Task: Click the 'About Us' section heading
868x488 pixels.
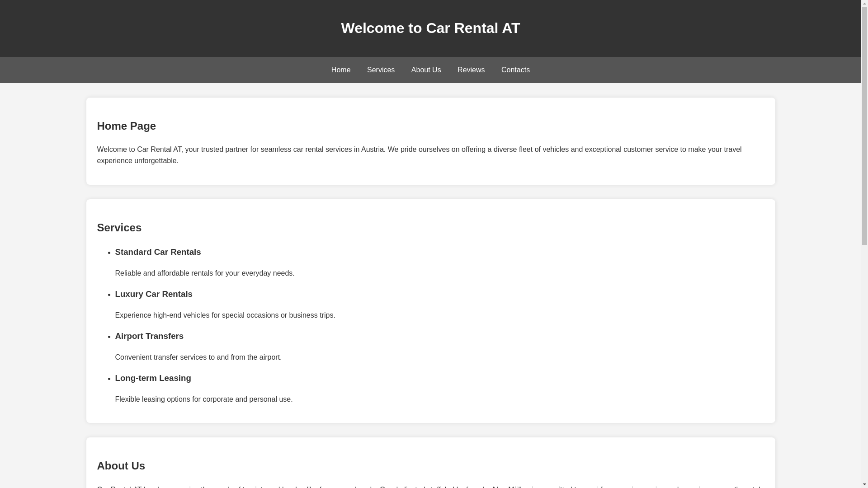Action: pyautogui.click(x=121, y=466)
